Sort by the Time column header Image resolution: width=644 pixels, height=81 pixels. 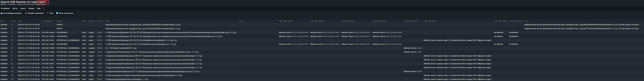pos(20,21)
